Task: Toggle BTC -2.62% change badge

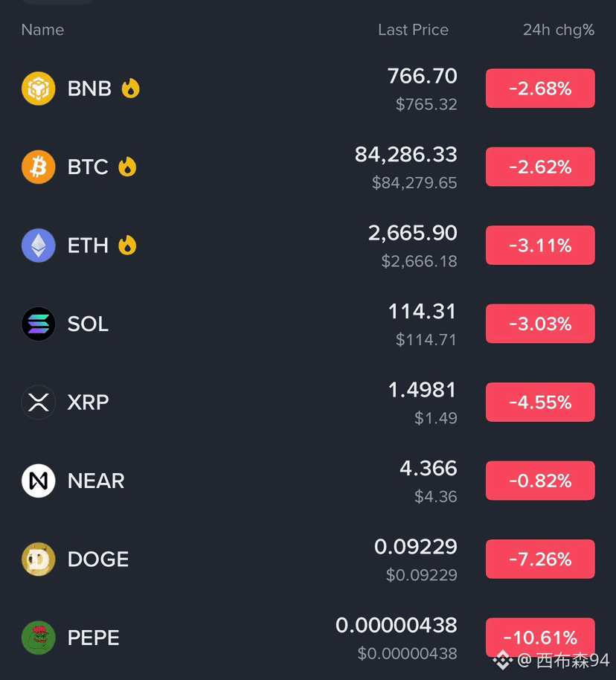Action: (x=540, y=167)
